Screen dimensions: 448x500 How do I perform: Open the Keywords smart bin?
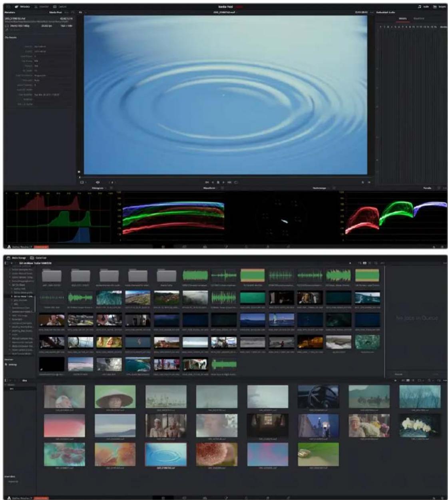click(x=13, y=481)
